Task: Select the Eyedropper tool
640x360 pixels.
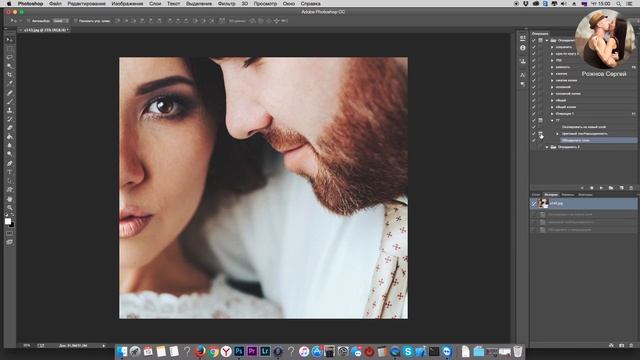Action: tap(9, 83)
